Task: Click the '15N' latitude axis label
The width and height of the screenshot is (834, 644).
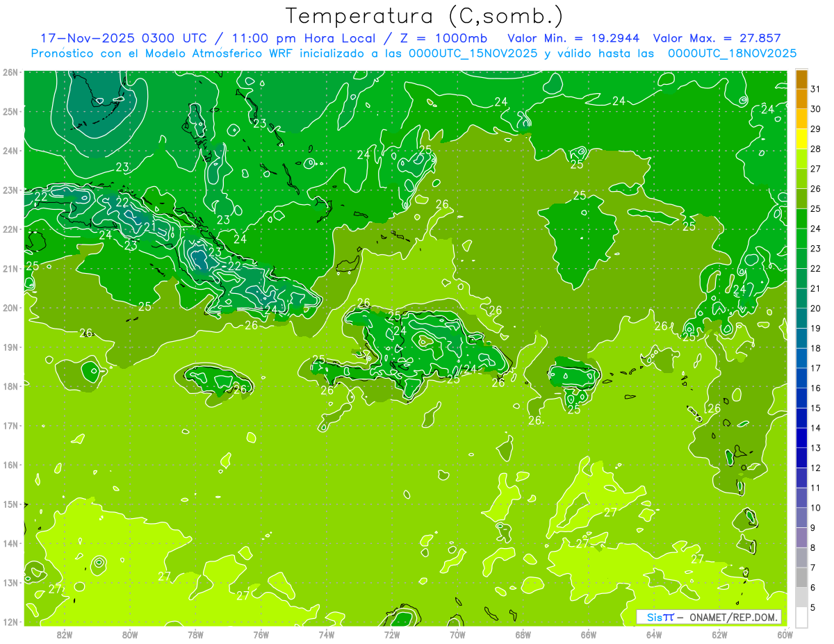Action: [11, 504]
